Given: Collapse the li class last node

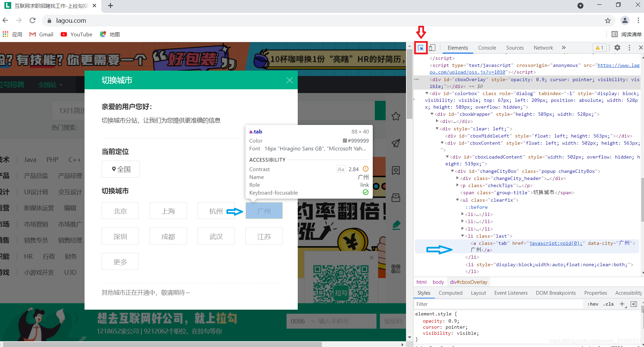Looking at the screenshot, I should (463, 236).
